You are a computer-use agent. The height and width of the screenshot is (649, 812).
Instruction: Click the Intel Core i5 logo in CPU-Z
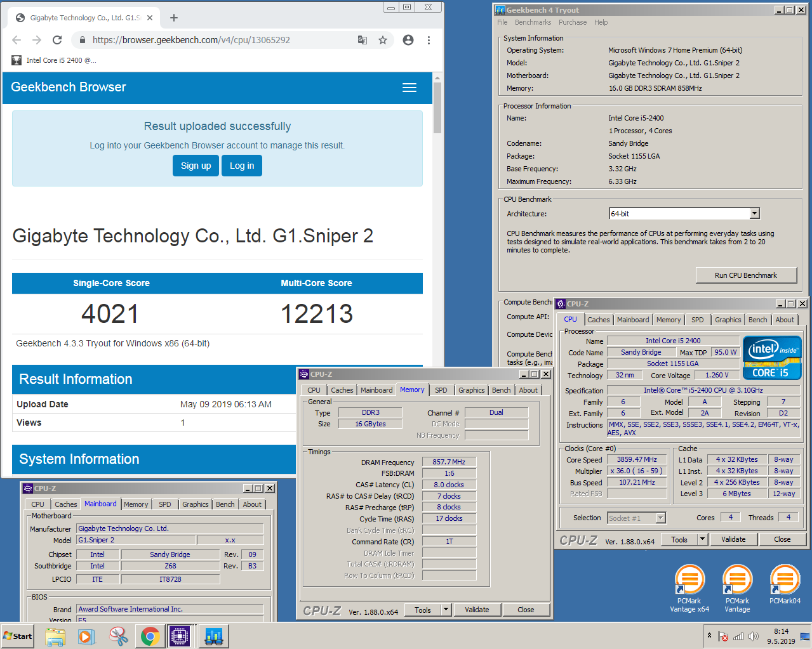pos(772,358)
